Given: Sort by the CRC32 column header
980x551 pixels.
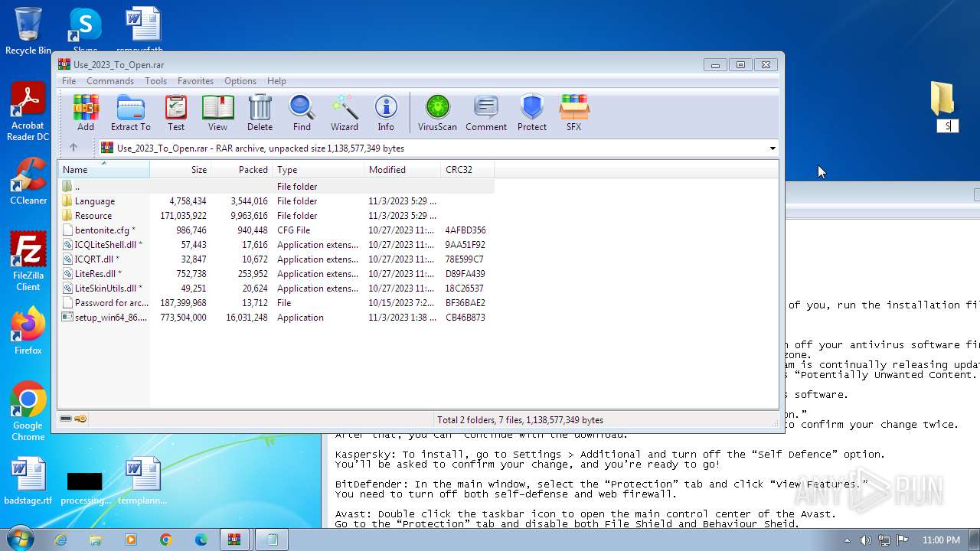Looking at the screenshot, I should (x=468, y=169).
